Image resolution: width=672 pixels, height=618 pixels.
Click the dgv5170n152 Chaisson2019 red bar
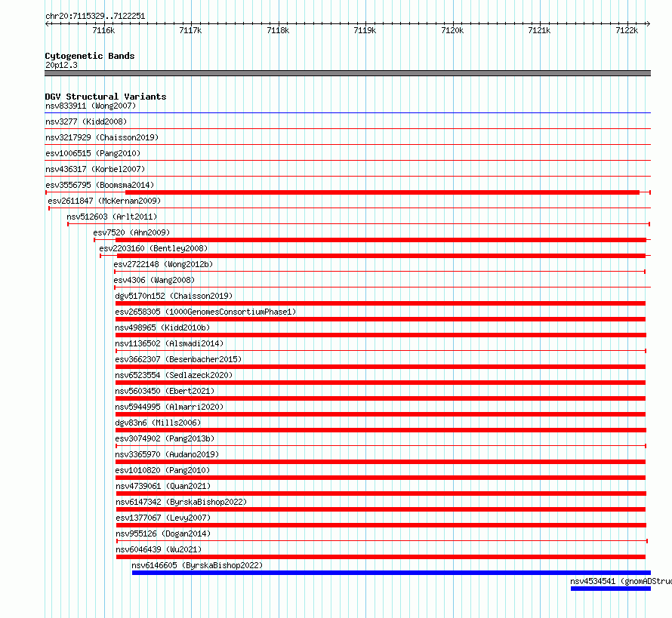click(380, 303)
